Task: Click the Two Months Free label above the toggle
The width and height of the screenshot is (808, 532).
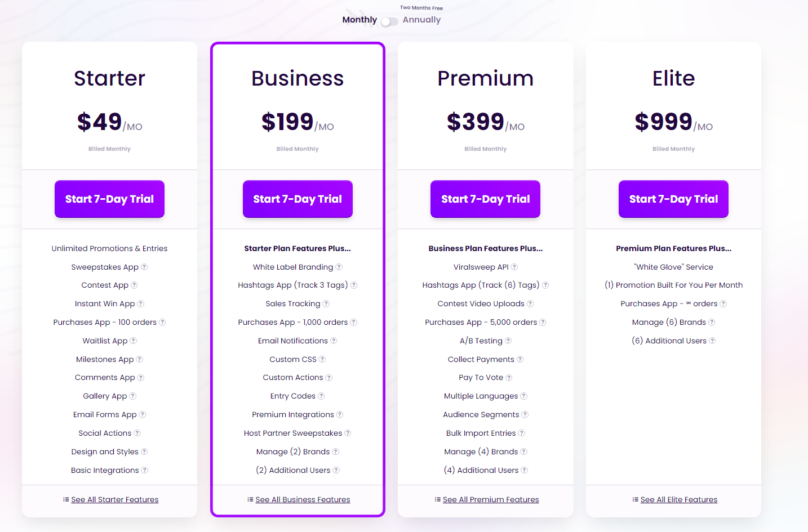Action: 421,7
